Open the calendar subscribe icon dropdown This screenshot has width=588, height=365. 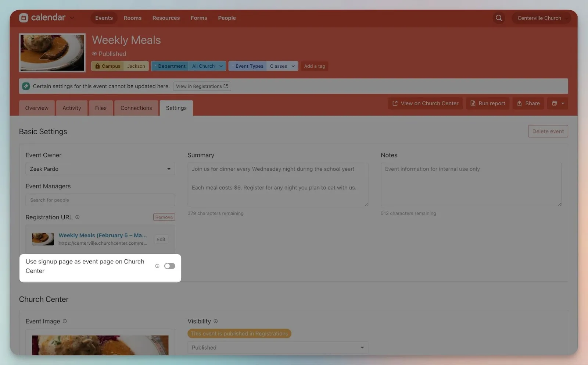pos(557,103)
